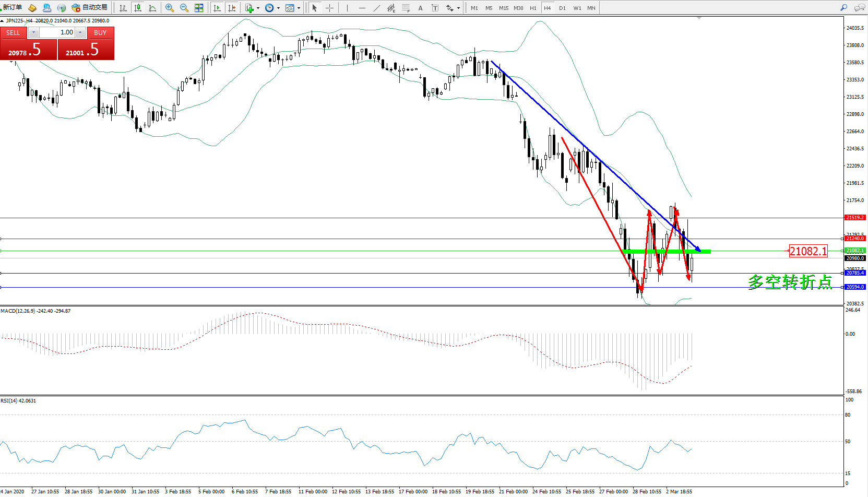Open the search magnifier in top-right
The height and width of the screenshot is (497, 868).
coord(843,8)
